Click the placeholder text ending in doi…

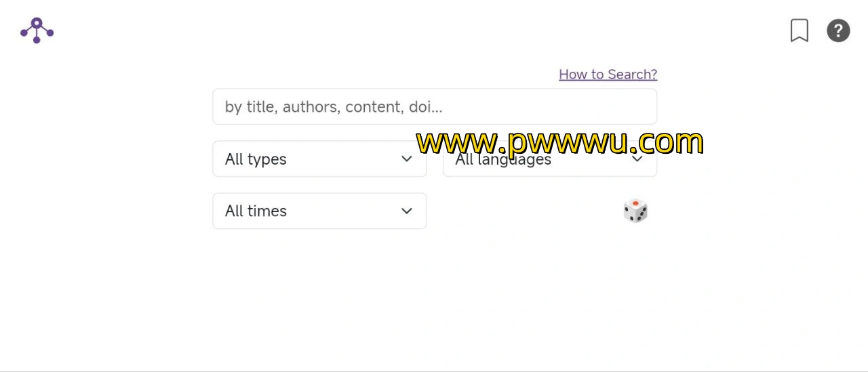click(334, 107)
